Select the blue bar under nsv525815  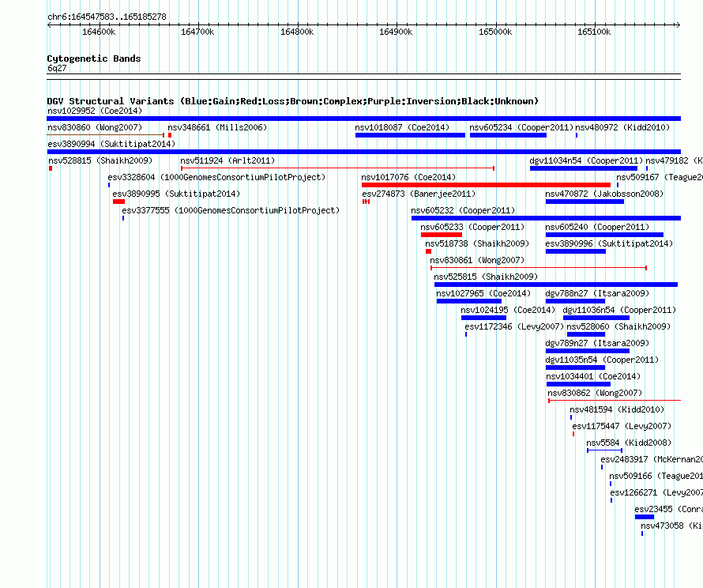pyautogui.click(x=556, y=285)
